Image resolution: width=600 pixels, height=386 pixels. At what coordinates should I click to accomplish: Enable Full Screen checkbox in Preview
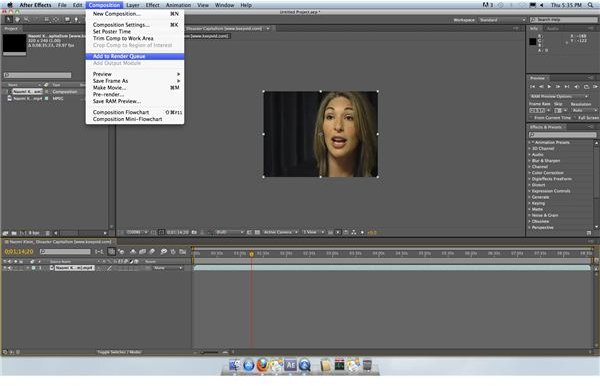click(576, 118)
